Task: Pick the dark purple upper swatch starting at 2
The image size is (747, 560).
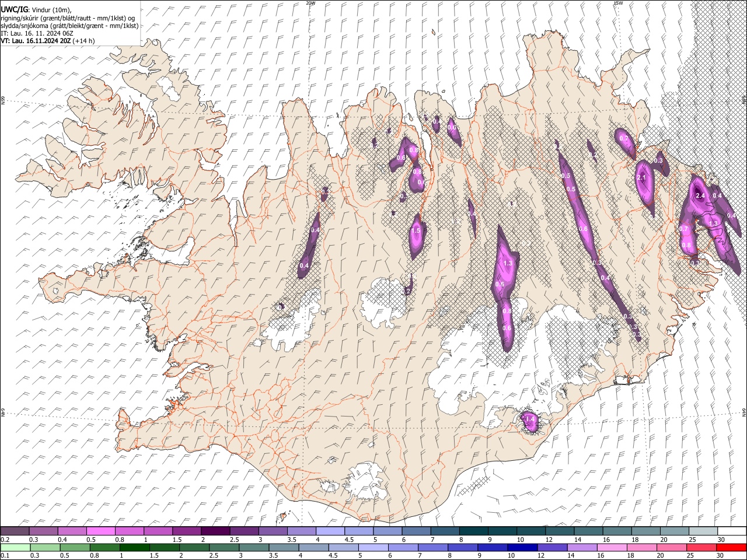Action: [x=215, y=531]
